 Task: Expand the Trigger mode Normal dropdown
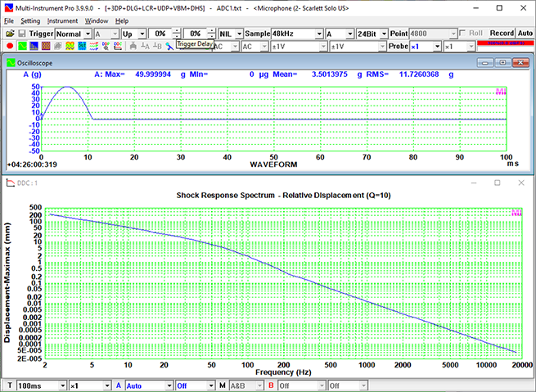click(x=86, y=34)
